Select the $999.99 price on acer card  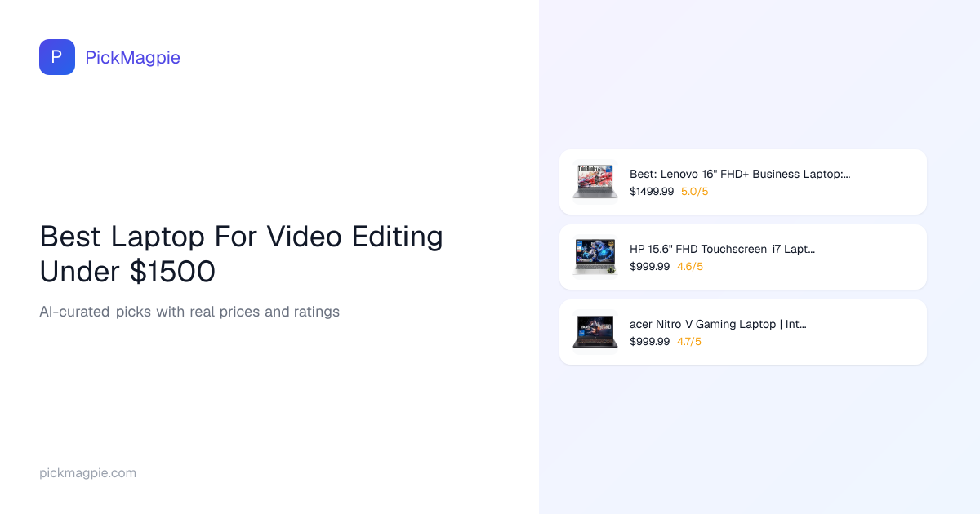click(x=649, y=342)
